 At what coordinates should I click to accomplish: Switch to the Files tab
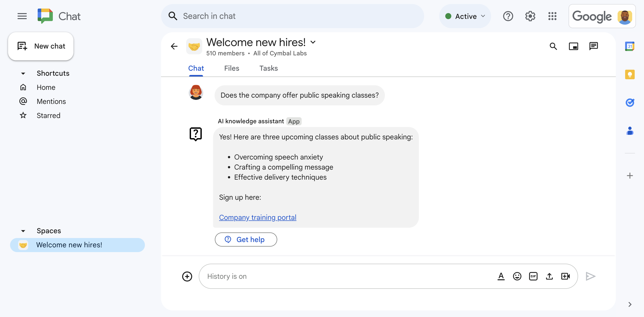click(x=232, y=68)
